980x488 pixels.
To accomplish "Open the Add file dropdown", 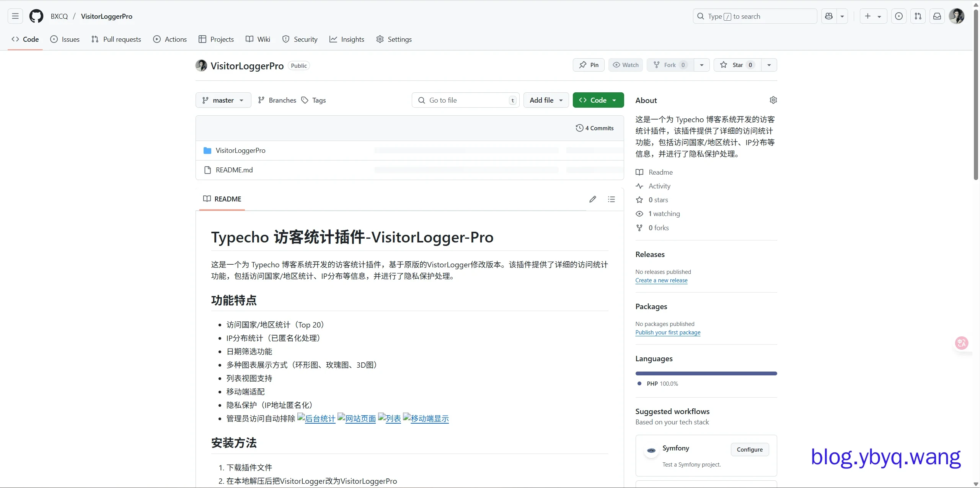I will (546, 100).
